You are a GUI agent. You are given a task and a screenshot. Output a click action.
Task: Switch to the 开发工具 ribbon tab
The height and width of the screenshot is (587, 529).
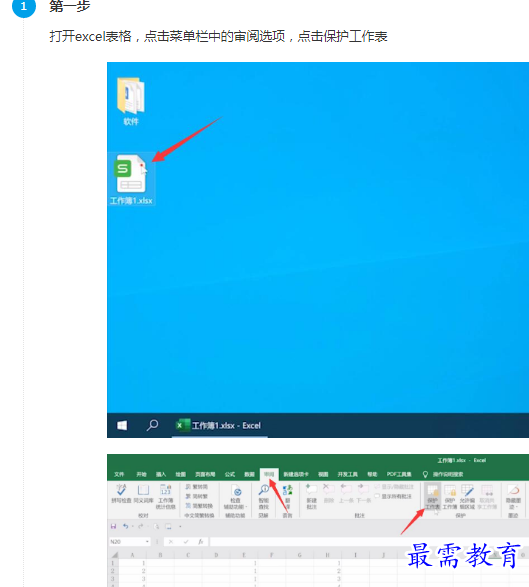click(x=347, y=474)
